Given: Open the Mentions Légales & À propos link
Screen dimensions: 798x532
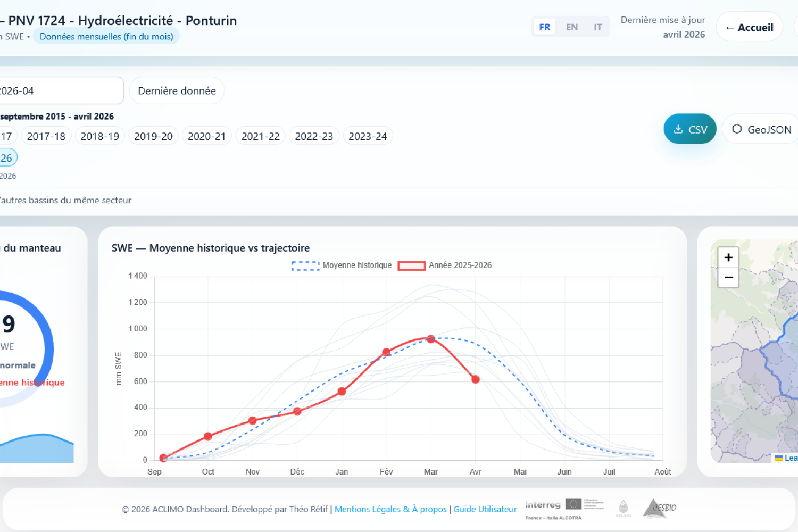Looking at the screenshot, I should tap(390, 509).
